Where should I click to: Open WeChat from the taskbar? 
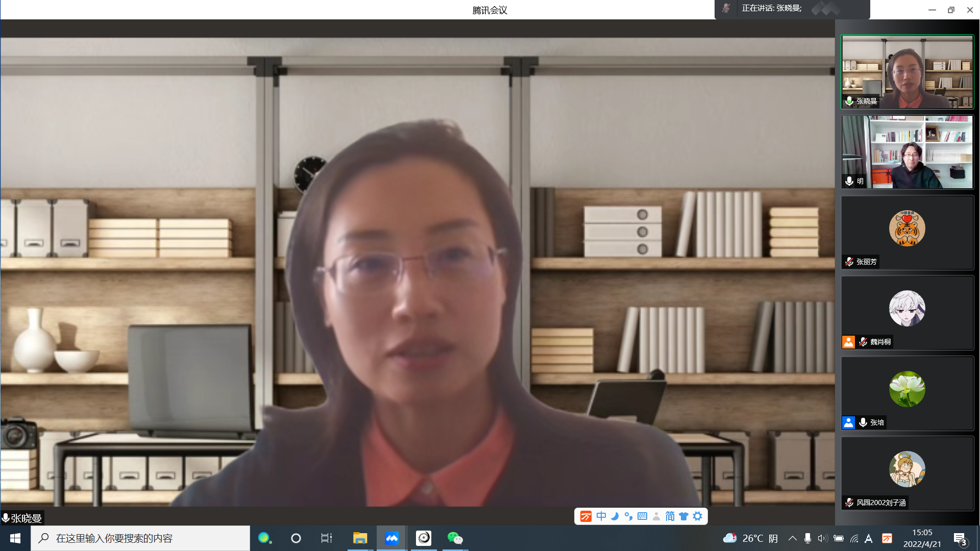tap(454, 538)
